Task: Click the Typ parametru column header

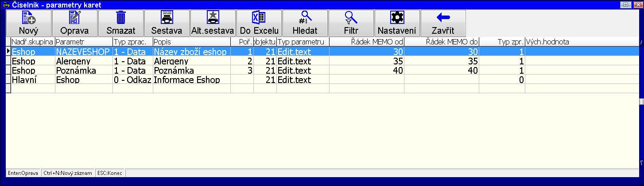Action: pyautogui.click(x=303, y=42)
